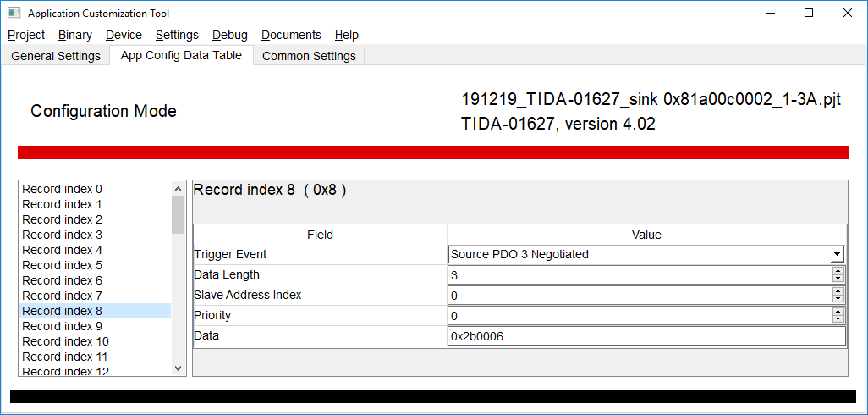868x415 pixels.
Task: Open the Documents menu
Action: pyautogui.click(x=291, y=35)
